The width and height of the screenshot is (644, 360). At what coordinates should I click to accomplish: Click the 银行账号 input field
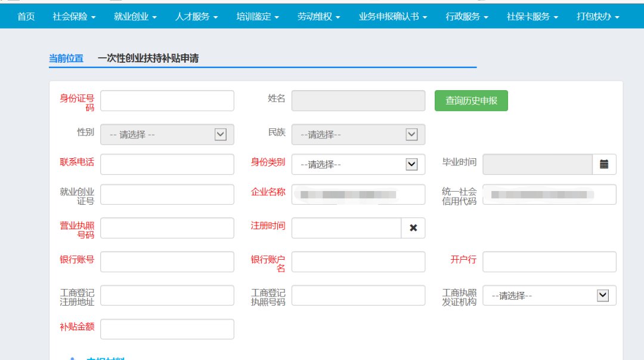click(167, 261)
